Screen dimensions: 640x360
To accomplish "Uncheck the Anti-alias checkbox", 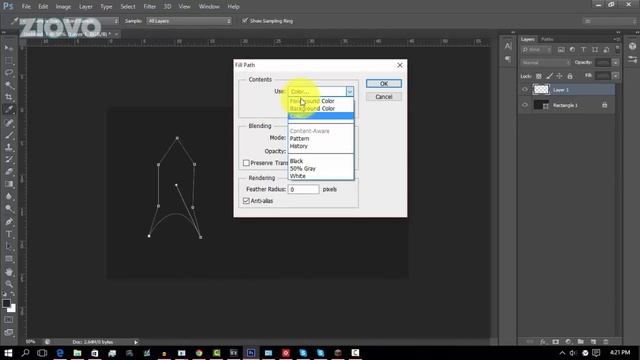I will click(246, 201).
